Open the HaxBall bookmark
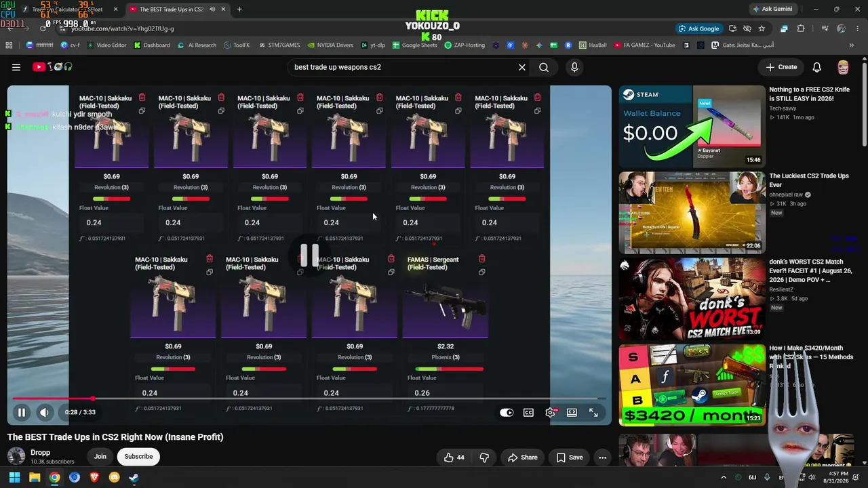This screenshot has width=868, height=488. 592,45
